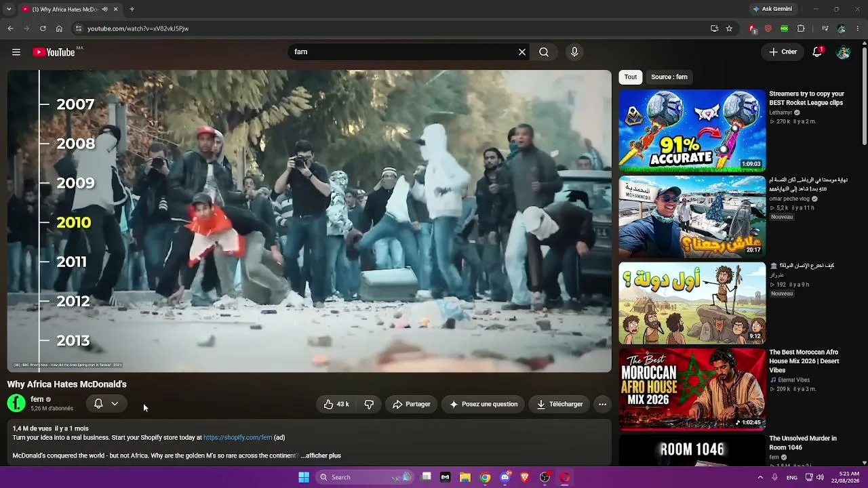Click the Télécharger download button
This screenshot has height=488, width=868.
[559, 404]
